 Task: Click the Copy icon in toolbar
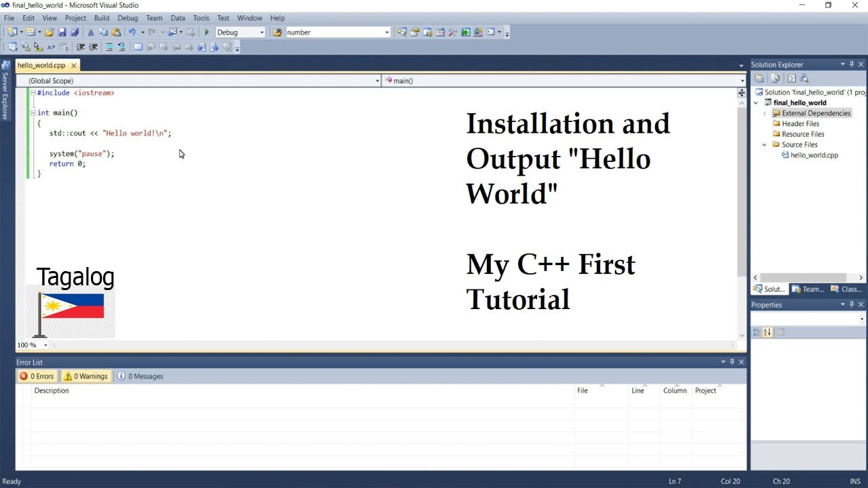[x=103, y=32]
